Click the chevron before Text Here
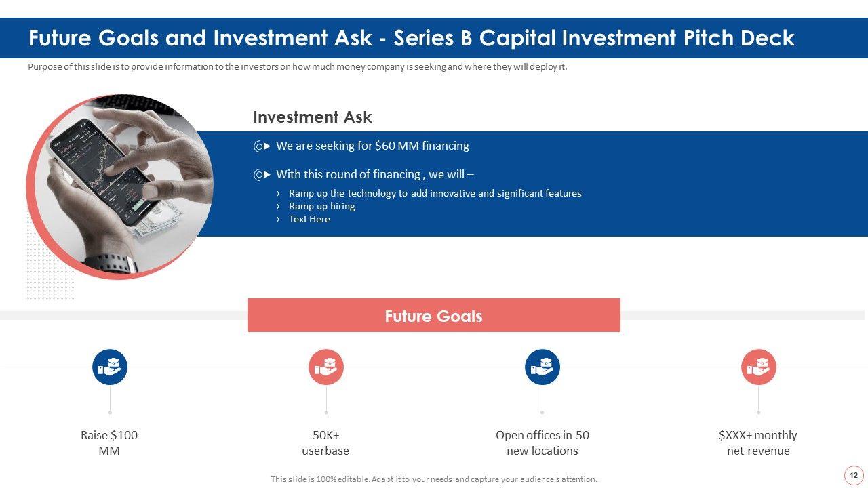This screenshot has height=488, width=868. click(x=279, y=220)
